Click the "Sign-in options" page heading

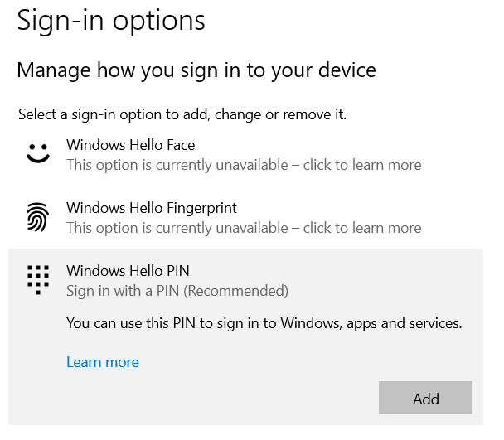111,20
